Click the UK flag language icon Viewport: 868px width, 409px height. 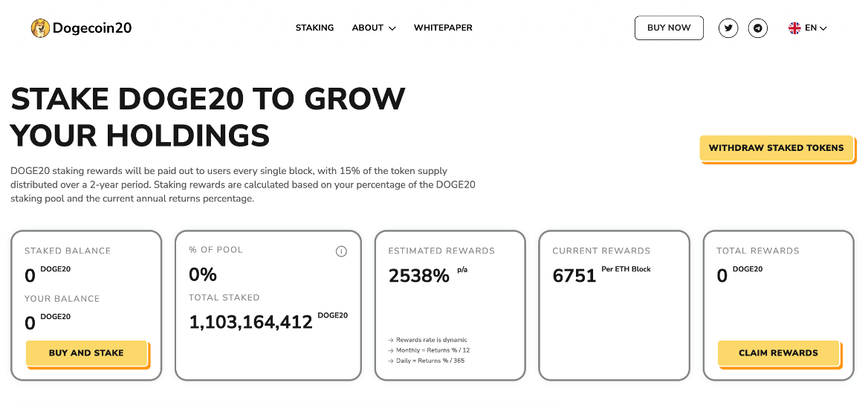click(794, 28)
